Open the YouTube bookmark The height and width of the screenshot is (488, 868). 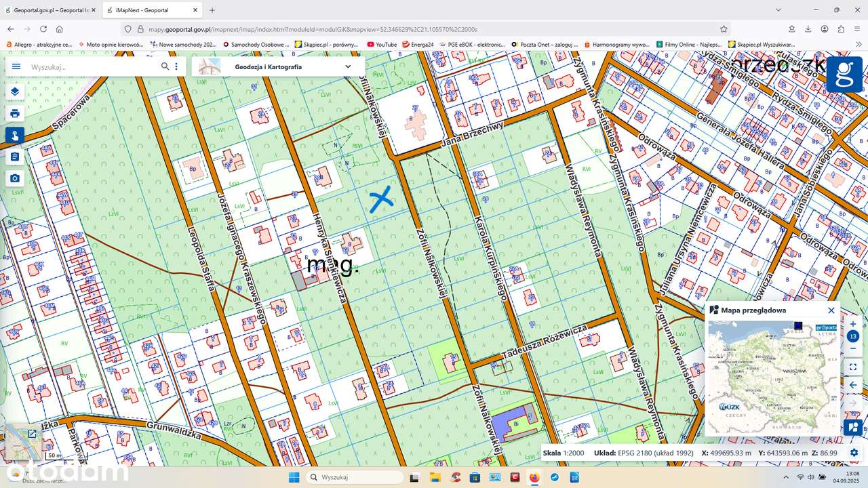coord(381,44)
